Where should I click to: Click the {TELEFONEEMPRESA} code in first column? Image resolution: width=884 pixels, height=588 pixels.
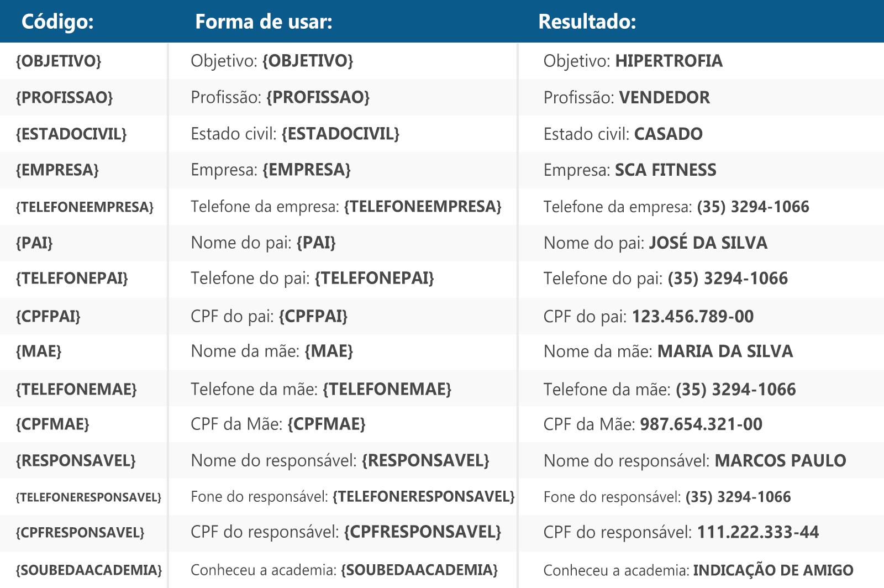pos(85,207)
